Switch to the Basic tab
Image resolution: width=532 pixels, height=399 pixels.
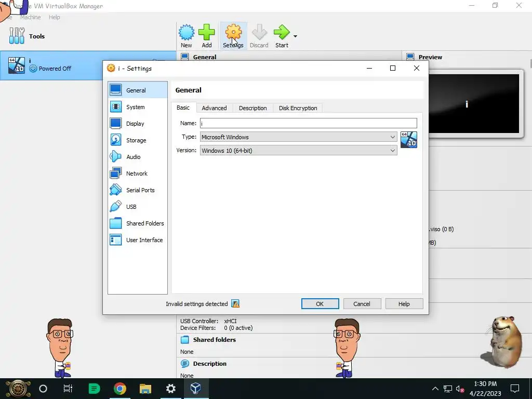183,108
